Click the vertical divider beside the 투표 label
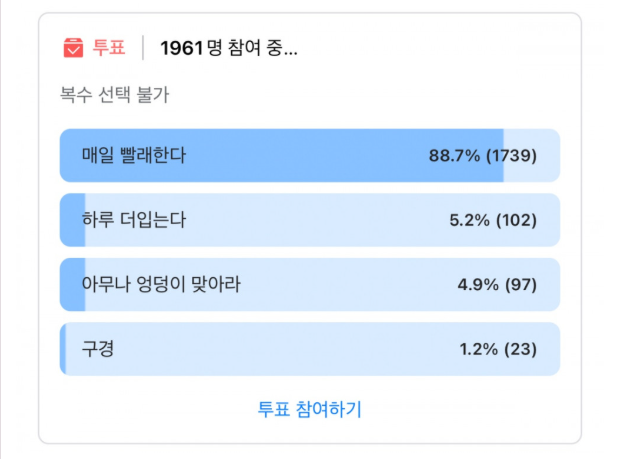The width and height of the screenshot is (618, 459). point(143,48)
